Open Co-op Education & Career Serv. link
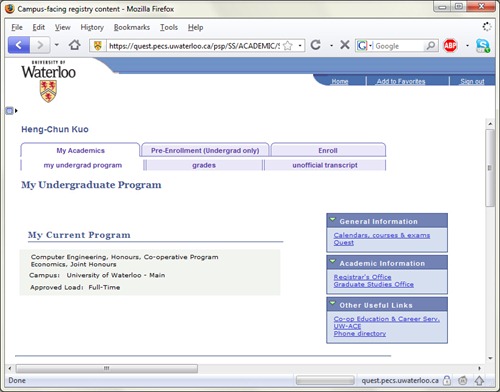 pos(387,319)
